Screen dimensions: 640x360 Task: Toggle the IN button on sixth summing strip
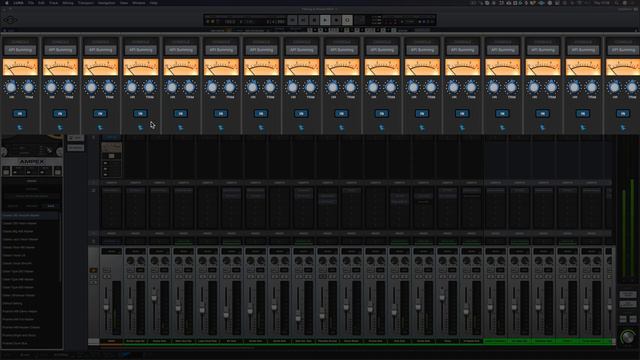tap(221, 113)
